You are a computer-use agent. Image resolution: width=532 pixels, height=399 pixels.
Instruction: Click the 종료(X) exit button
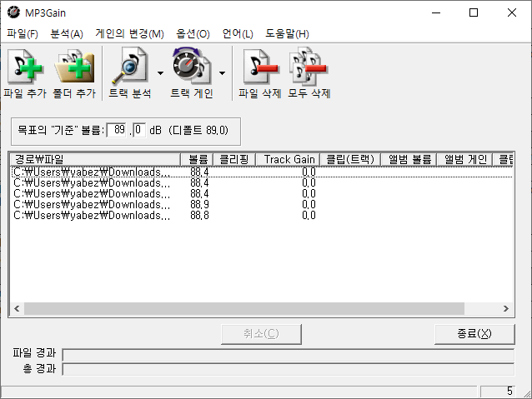pyautogui.click(x=474, y=334)
